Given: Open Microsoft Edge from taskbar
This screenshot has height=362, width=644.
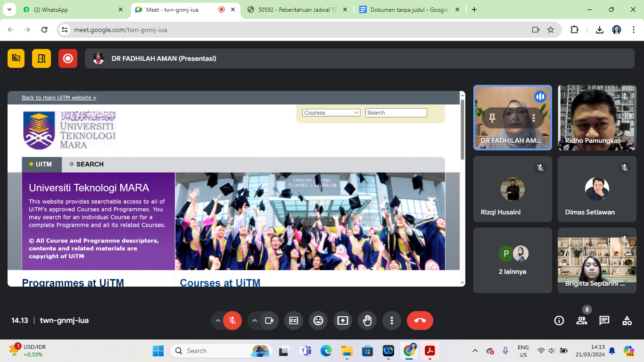Looking at the screenshot, I should click(x=326, y=351).
